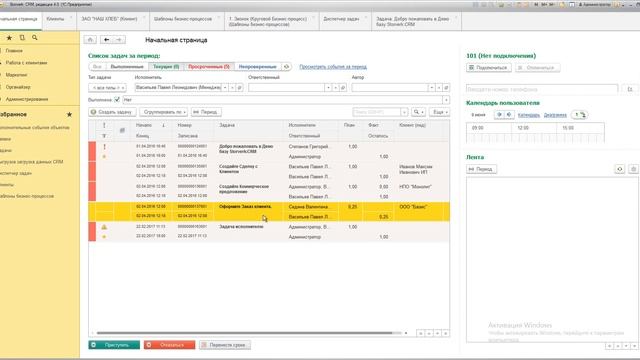Refresh the Лента feed
Viewport: 640px width, 360px height.
tap(620, 169)
